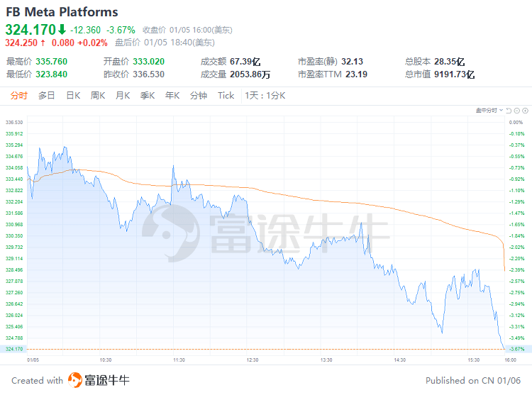Select the 日K daily candlestick tab
The height and width of the screenshot is (395, 532).
click(73, 96)
